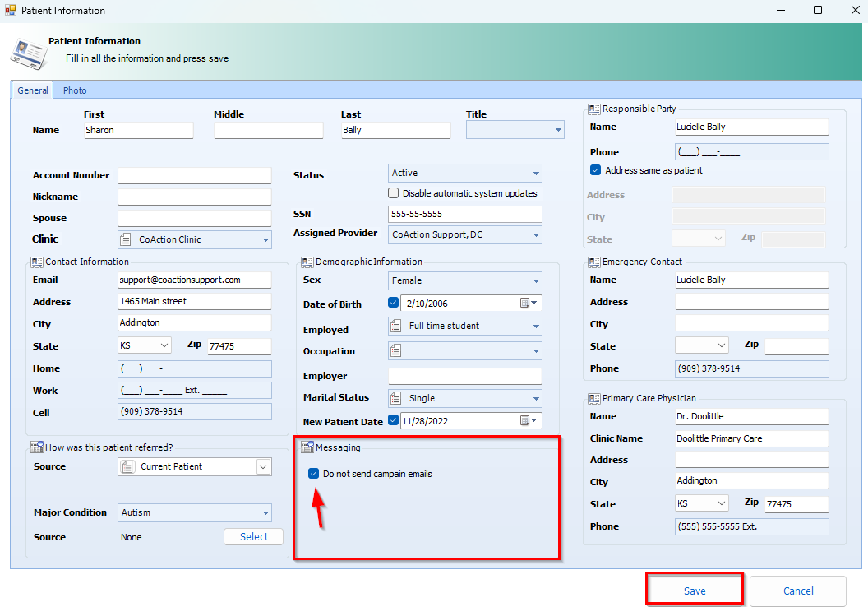Screen dimensions: 868x607
Task: Expand the Status dropdown showing Active
Action: pos(536,174)
